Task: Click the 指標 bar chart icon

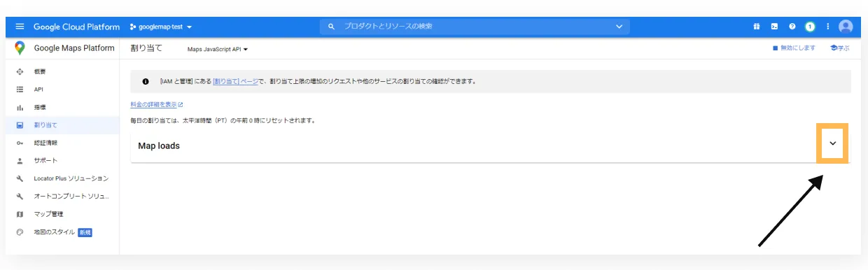Action: pos(20,108)
